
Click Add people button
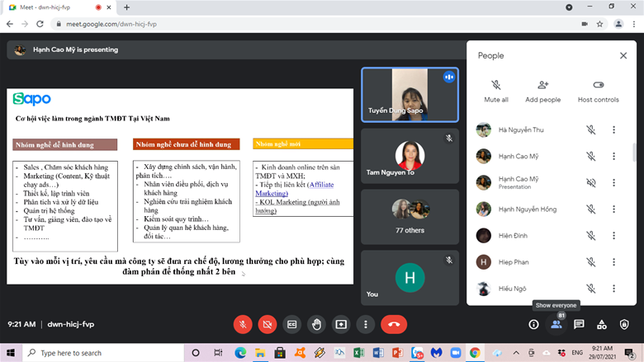542,90
